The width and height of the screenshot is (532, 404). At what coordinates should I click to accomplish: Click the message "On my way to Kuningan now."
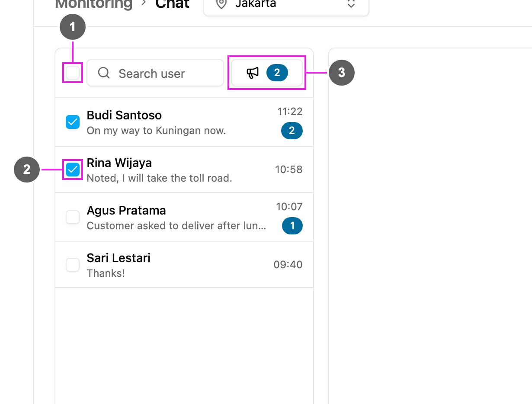tap(156, 131)
